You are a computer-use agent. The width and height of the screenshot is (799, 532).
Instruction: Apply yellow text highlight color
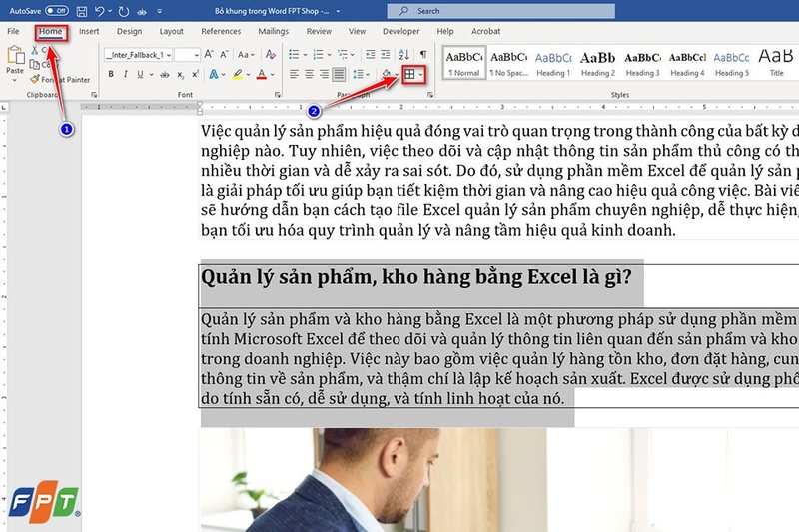[237, 74]
